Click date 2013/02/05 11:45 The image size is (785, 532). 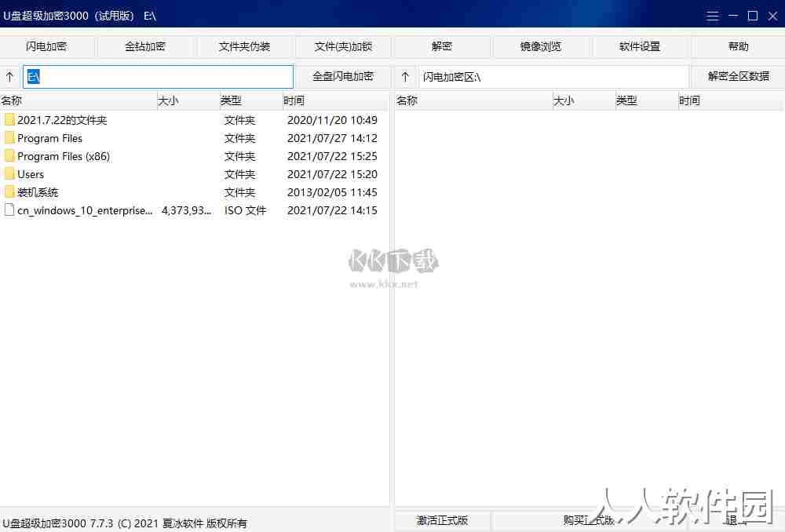pos(332,192)
